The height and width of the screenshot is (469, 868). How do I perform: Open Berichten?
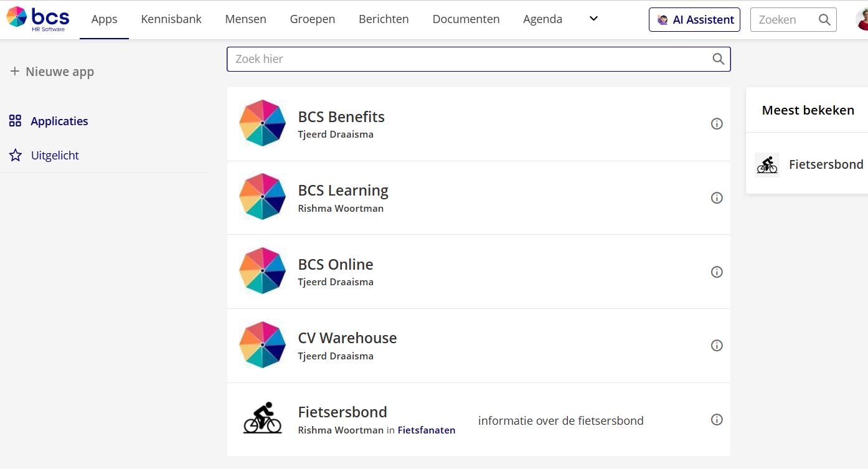click(384, 19)
